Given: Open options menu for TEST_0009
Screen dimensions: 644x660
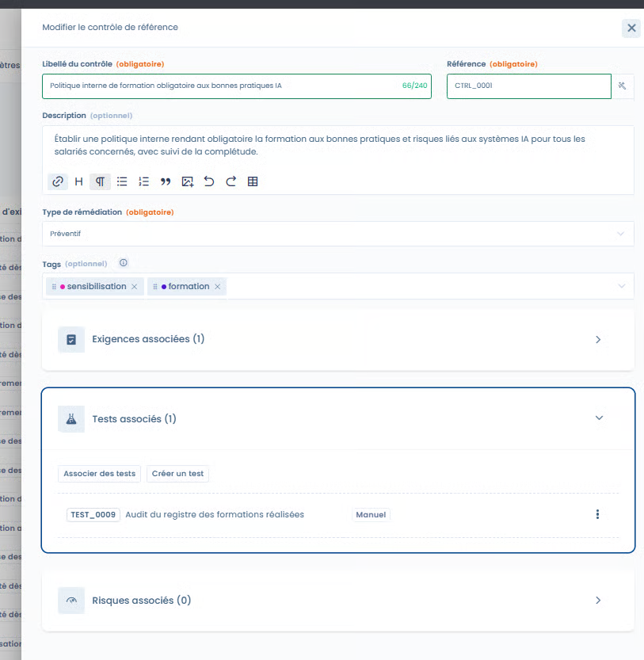Looking at the screenshot, I should 597,514.
